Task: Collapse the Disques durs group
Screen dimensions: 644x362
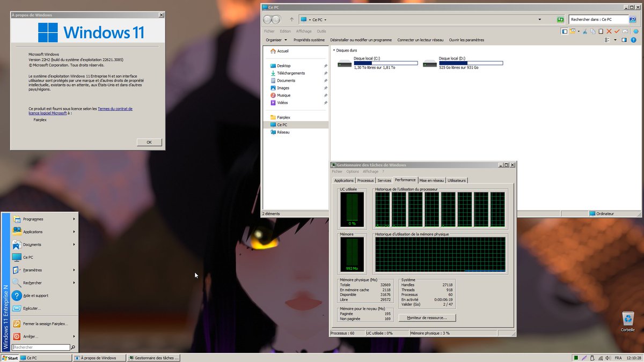Action: (333, 50)
